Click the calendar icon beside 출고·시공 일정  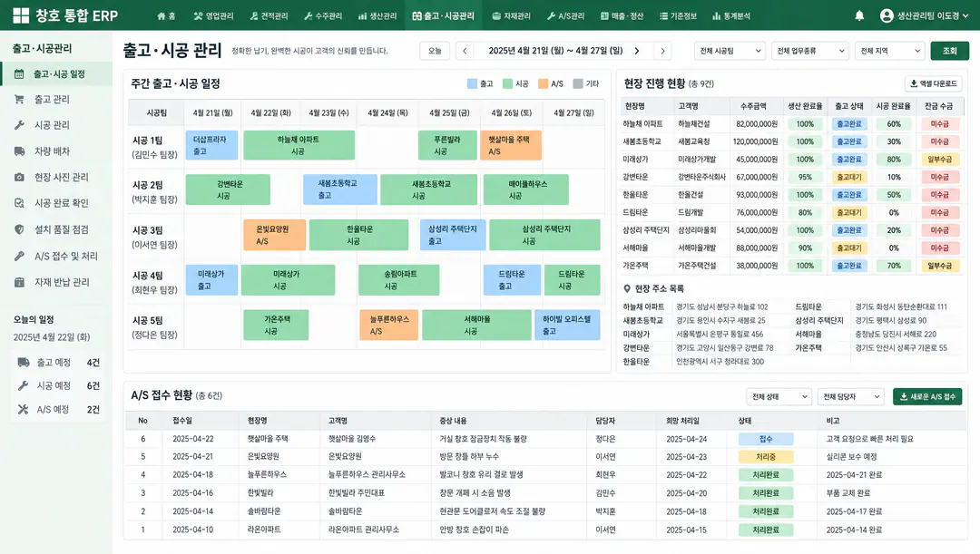pos(19,73)
